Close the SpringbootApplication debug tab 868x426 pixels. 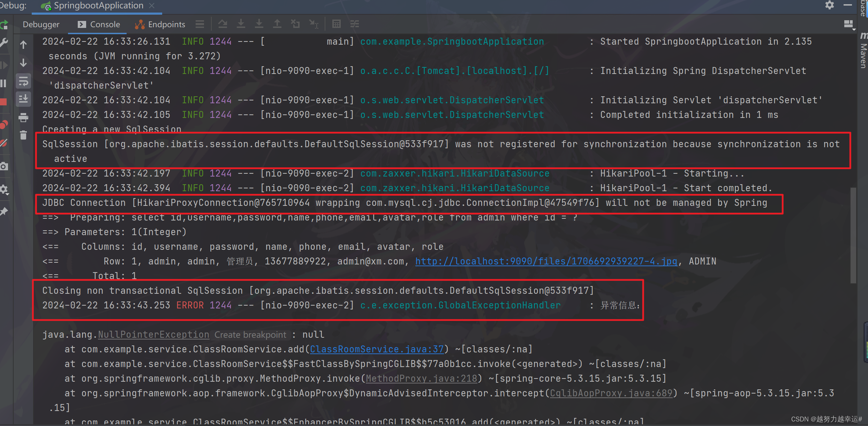(x=152, y=6)
